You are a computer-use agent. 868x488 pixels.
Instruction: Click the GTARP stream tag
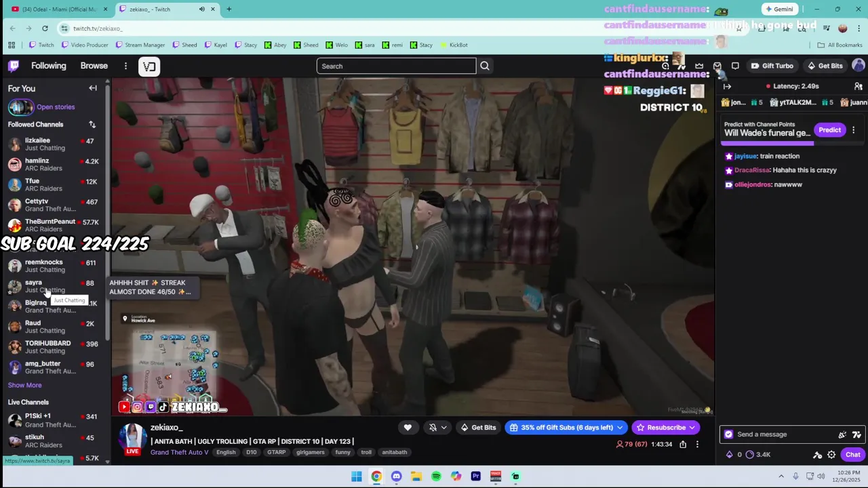coord(276,452)
